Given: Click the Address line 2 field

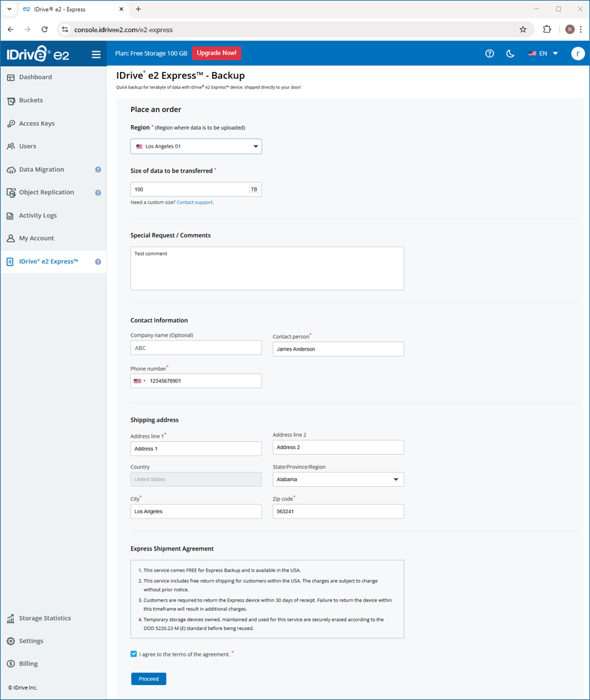Looking at the screenshot, I should [x=338, y=447].
